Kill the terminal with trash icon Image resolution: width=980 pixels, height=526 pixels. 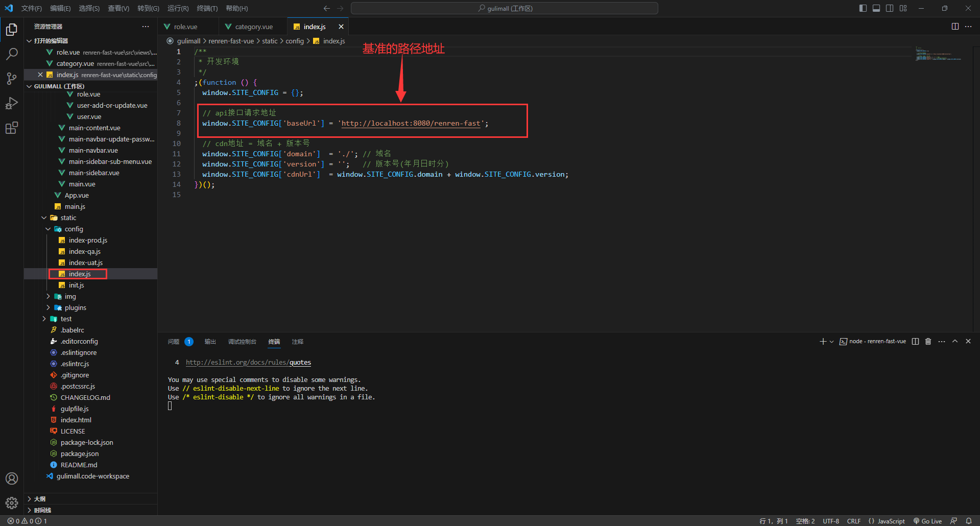click(x=928, y=342)
